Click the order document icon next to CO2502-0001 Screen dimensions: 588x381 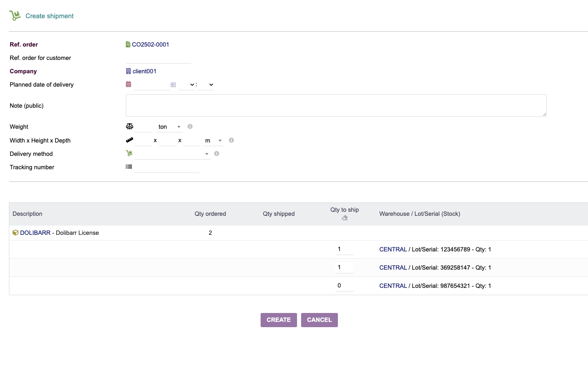(x=128, y=45)
